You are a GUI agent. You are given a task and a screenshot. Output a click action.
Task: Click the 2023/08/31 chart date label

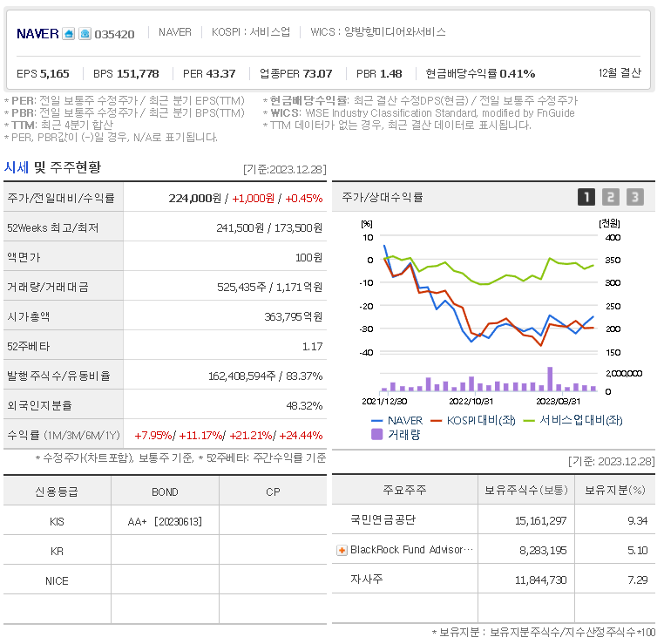(559, 402)
